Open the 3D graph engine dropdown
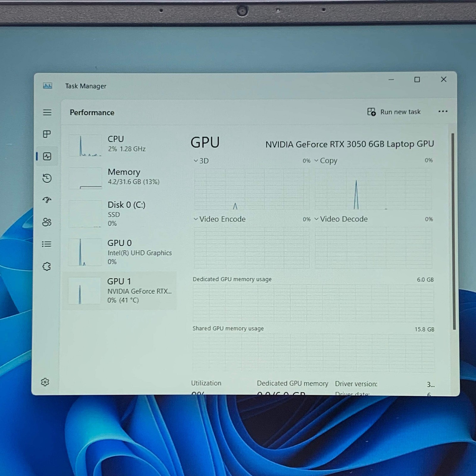The image size is (476, 476). (x=201, y=161)
